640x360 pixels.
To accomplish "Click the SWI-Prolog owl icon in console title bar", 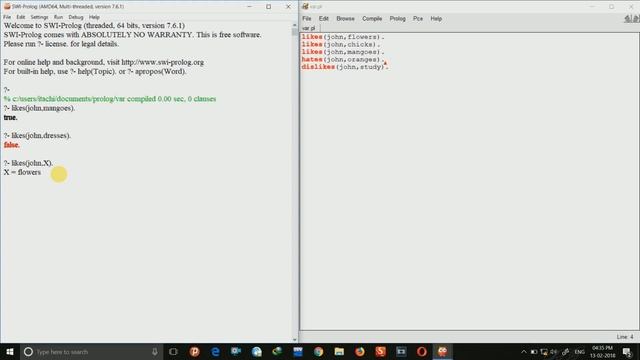I will (x=7, y=6).
